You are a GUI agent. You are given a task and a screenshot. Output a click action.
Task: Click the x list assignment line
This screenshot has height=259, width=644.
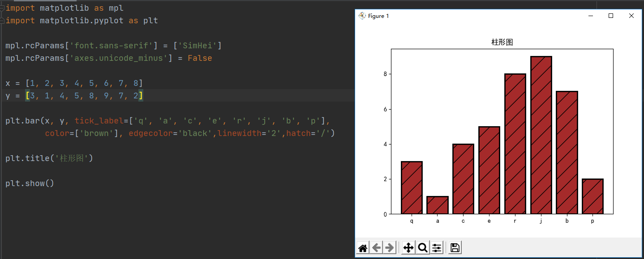pyautogui.click(x=74, y=83)
